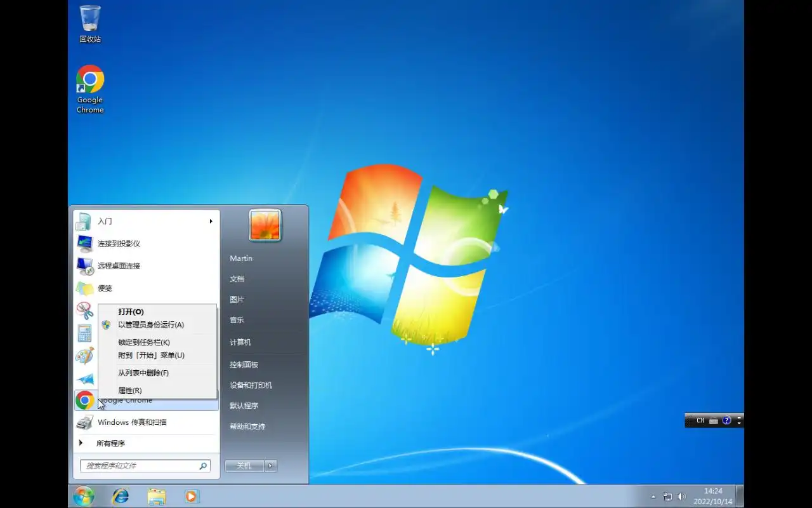Click the language bar keyboard icon

[x=714, y=420]
